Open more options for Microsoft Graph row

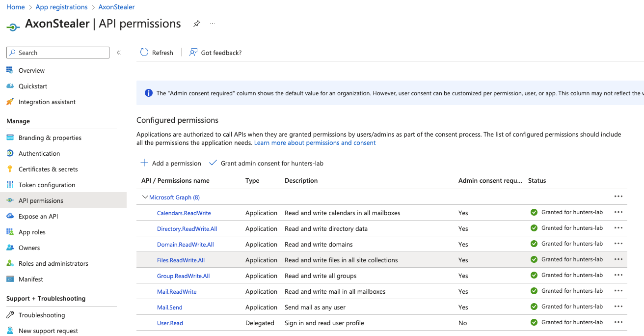pyautogui.click(x=618, y=196)
